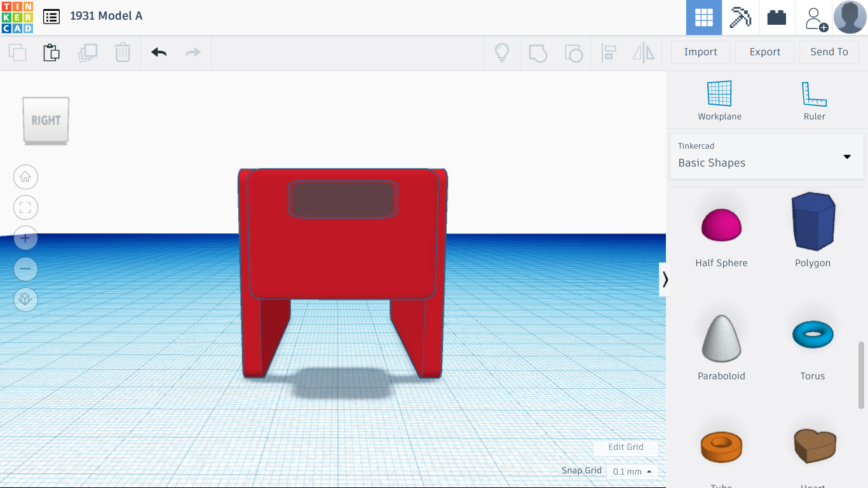Select the Ruler tool
This screenshot has height=488, width=868.
pos(814,100)
